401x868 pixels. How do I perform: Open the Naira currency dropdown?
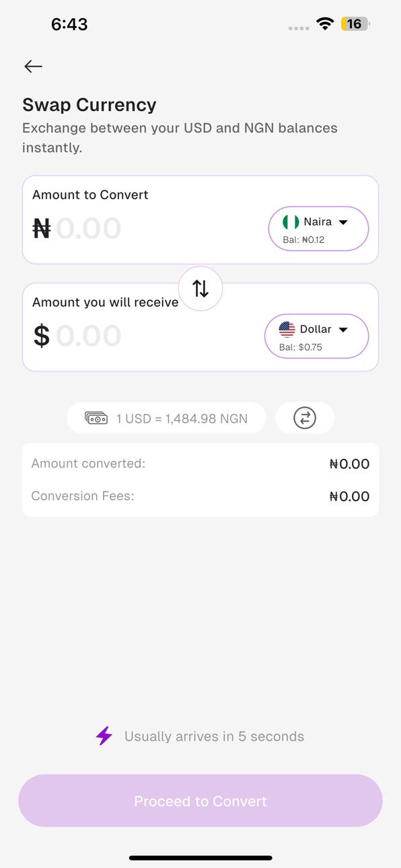click(x=318, y=229)
